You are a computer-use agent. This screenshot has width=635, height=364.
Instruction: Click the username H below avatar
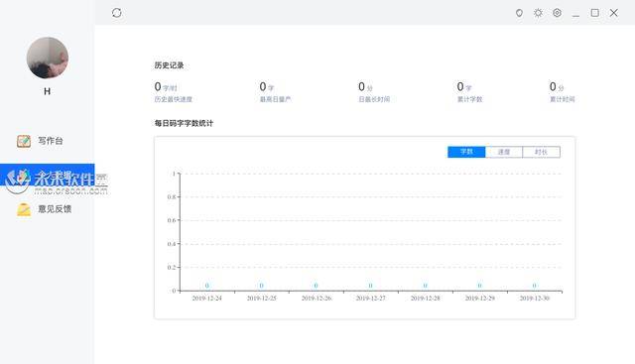point(48,91)
